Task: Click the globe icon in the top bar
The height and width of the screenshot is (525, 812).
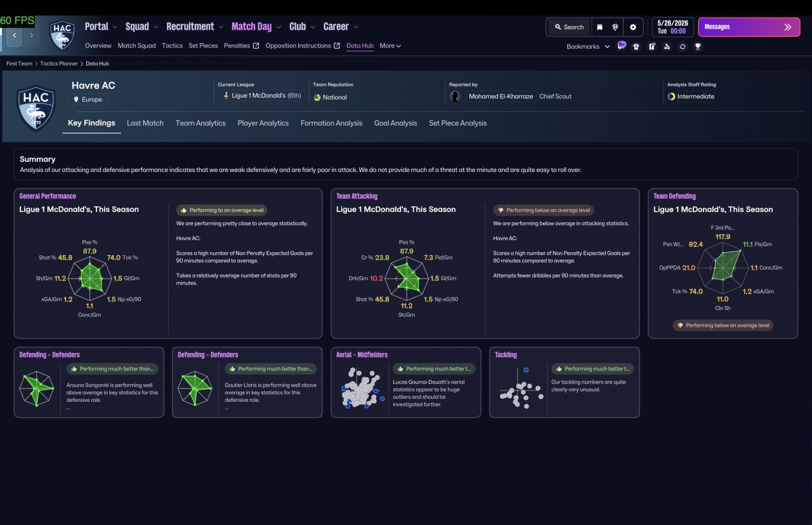Action: point(615,27)
